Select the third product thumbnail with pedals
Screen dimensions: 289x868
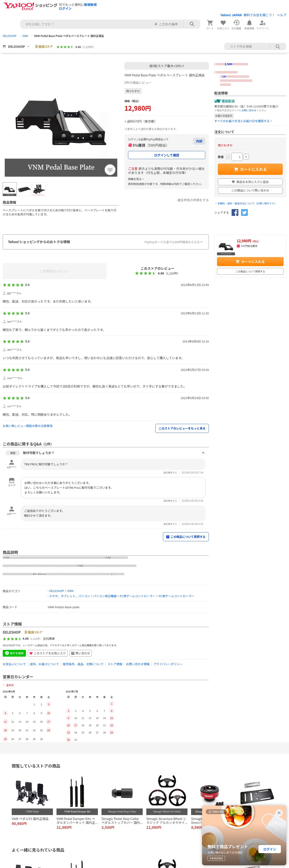pyautogui.click(x=39, y=189)
